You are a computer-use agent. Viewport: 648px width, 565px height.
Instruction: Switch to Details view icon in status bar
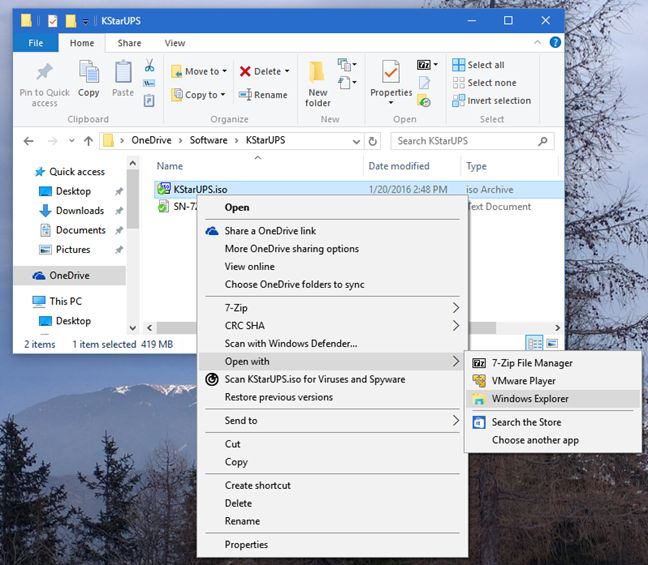[x=534, y=343]
